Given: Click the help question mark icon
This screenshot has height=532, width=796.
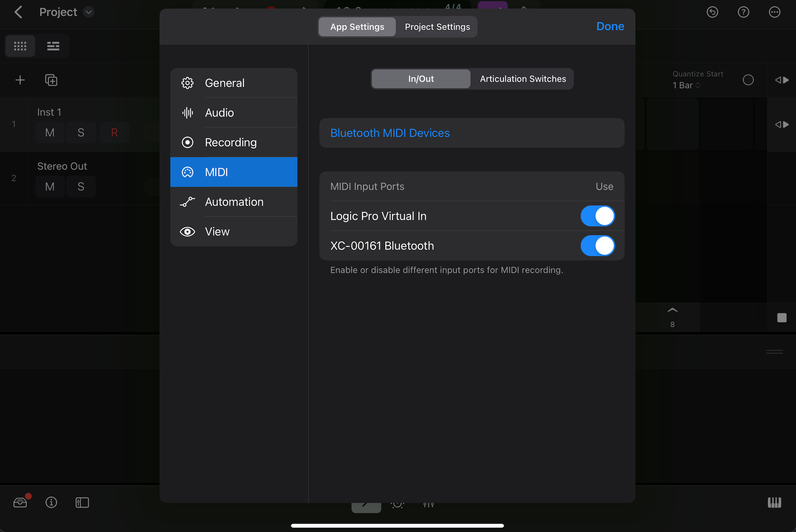Looking at the screenshot, I should [x=743, y=12].
